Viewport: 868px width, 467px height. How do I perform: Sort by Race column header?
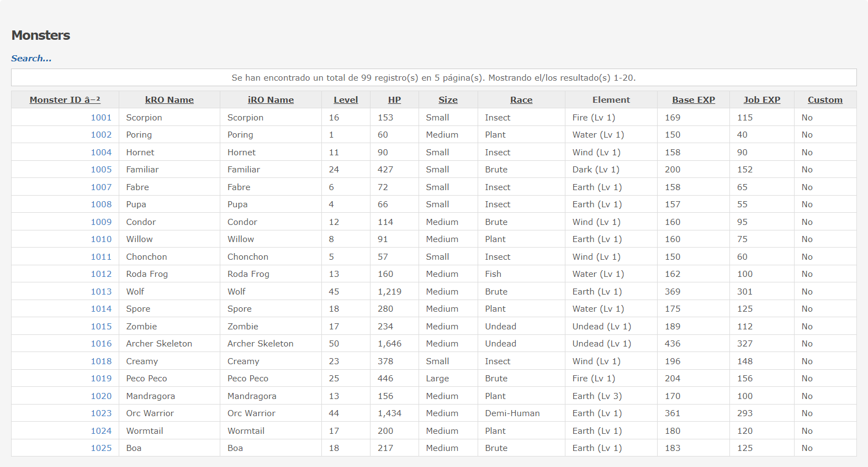[521, 100]
